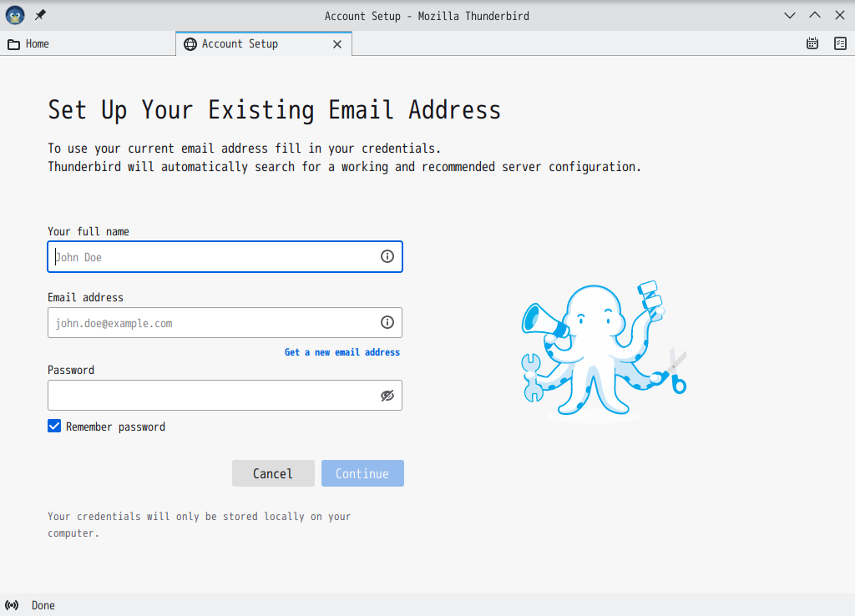Click info icon in full name field
855x616 pixels.
pyautogui.click(x=387, y=256)
